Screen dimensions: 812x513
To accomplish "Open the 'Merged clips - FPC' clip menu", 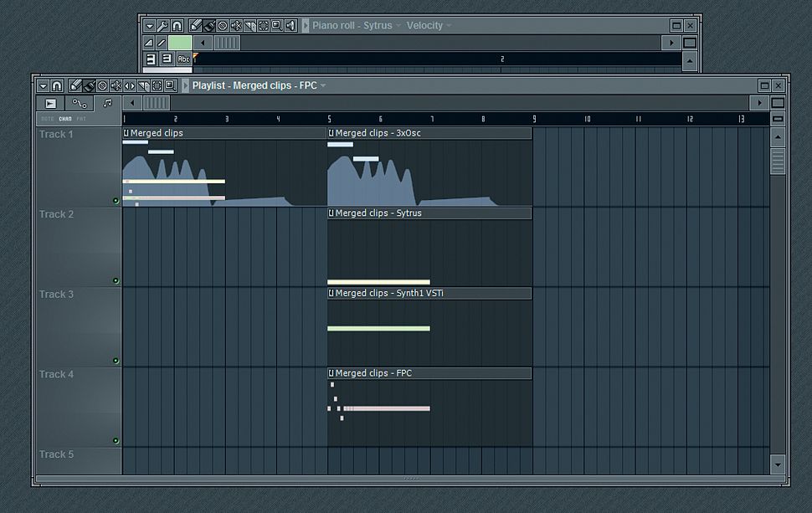I will [331, 373].
